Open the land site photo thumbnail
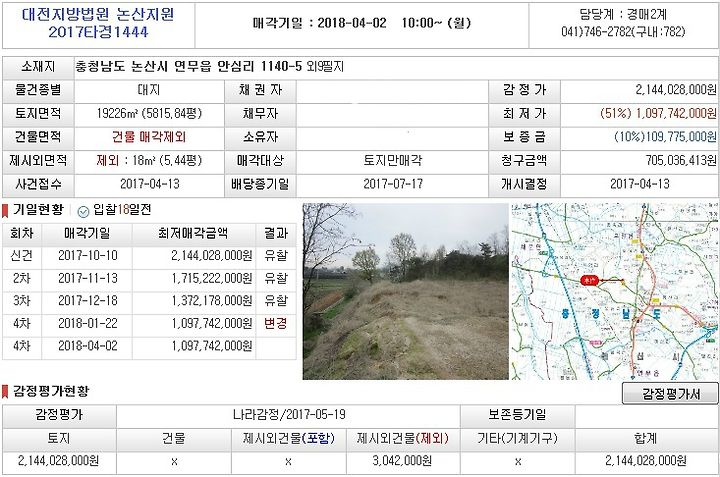This screenshot has width=720, height=477. point(405,292)
